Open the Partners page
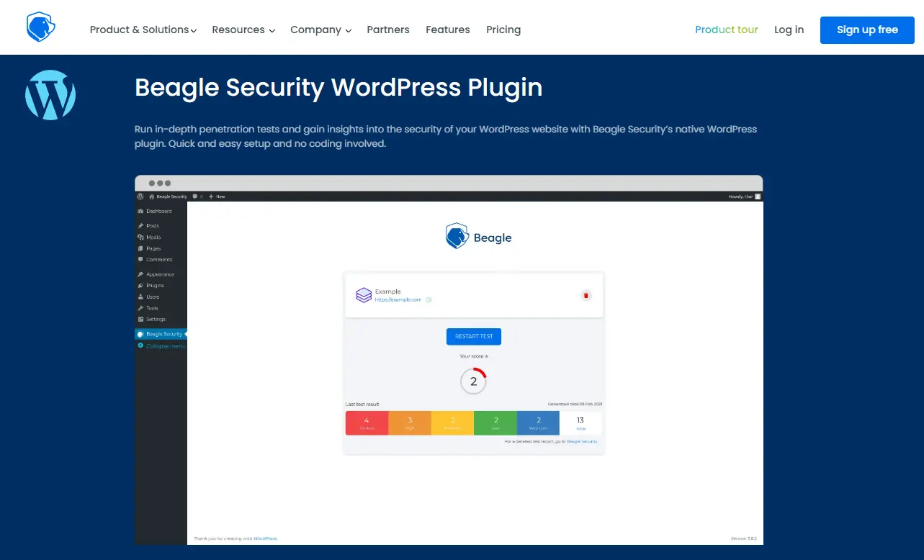 click(388, 30)
